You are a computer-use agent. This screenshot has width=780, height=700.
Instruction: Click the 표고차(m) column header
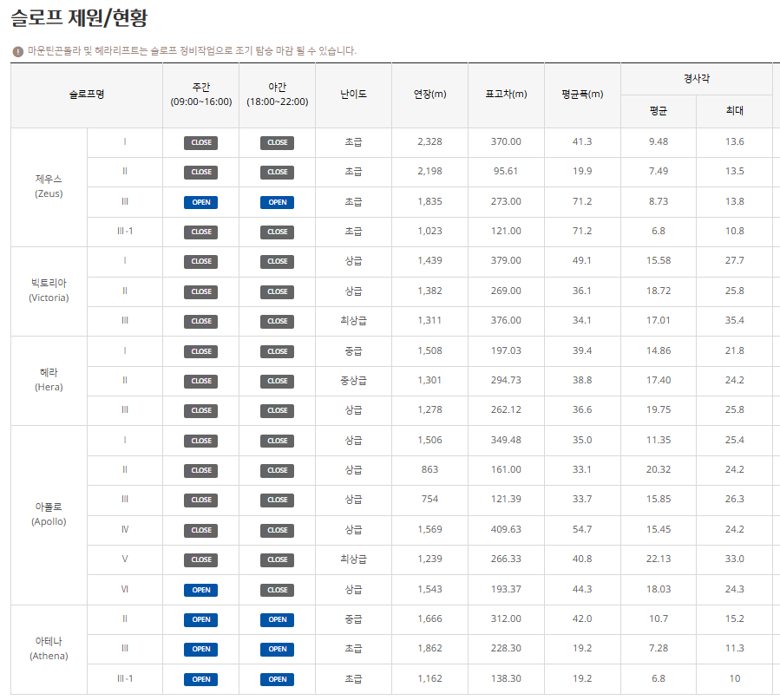pos(506,95)
